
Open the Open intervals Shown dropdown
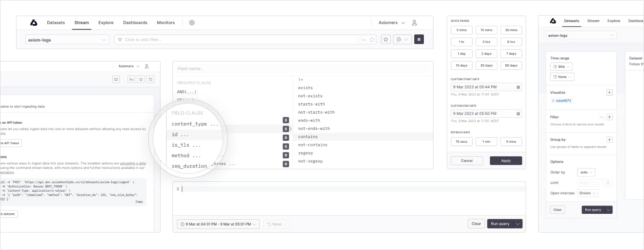click(x=588, y=193)
